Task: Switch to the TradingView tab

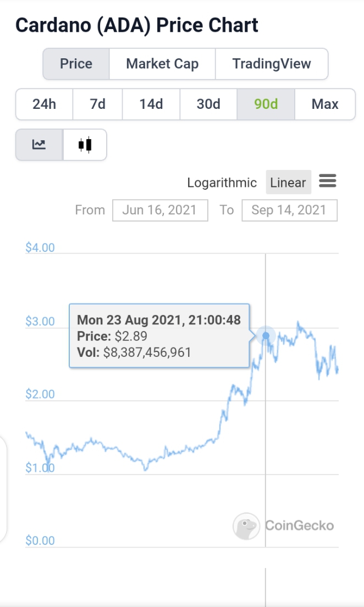Action: [272, 64]
